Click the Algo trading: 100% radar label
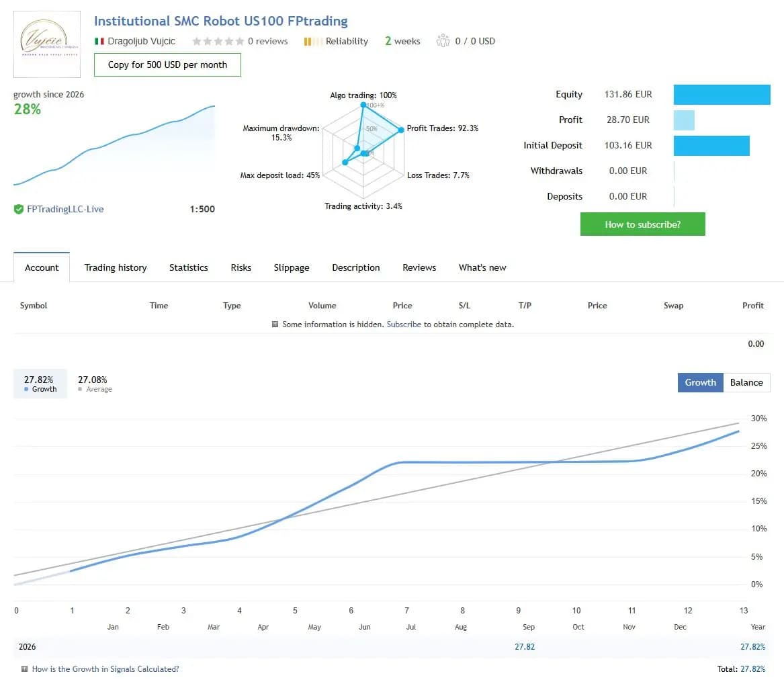 pyautogui.click(x=363, y=95)
